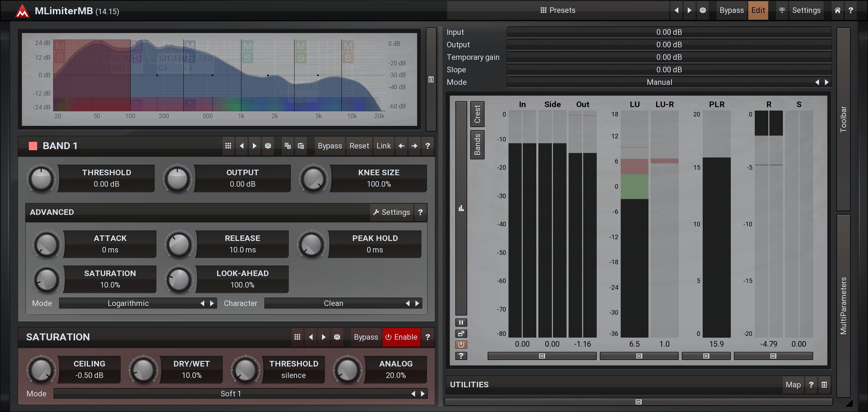Image resolution: width=868 pixels, height=412 pixels.
Task: Click the random preset dice icon in top bar
Action: 703,10
